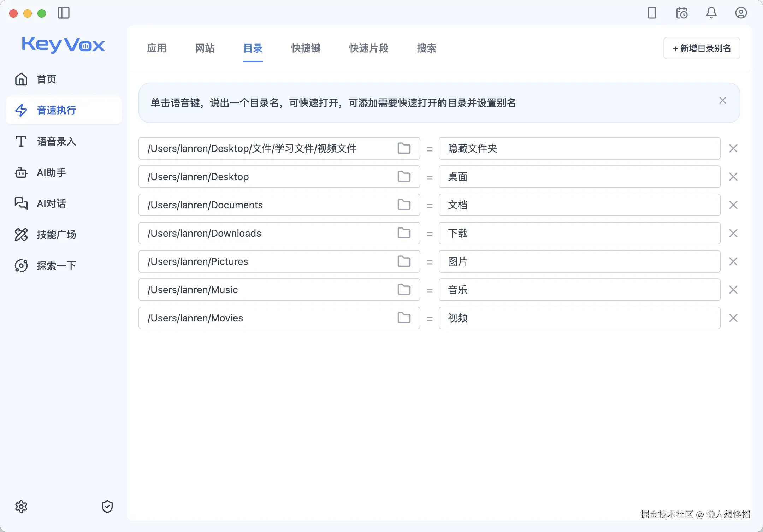This screenshot has height=532, width=763.
Task: Open the user account icon
Action: point(741,13)
